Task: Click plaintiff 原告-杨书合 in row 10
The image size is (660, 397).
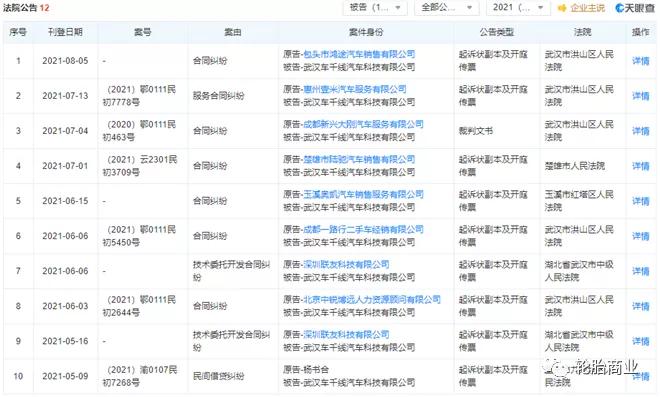Action: (306, 369)
